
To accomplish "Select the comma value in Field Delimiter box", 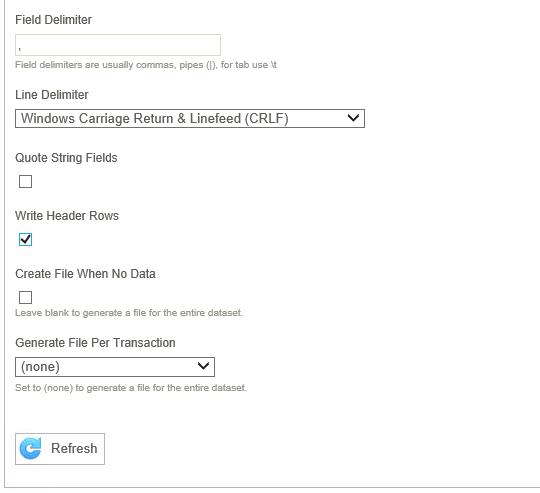I will pyautogui.click(x=20, y=49).
